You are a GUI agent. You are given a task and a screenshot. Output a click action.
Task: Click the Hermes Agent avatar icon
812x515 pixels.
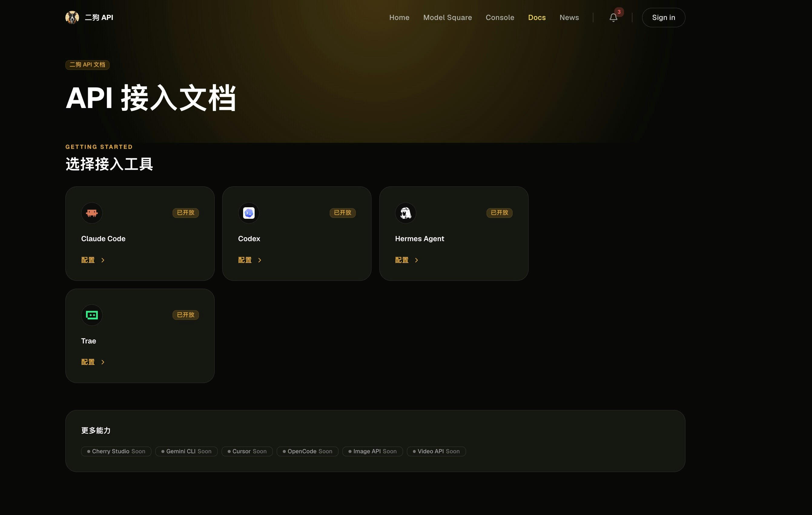pos(406,213)
